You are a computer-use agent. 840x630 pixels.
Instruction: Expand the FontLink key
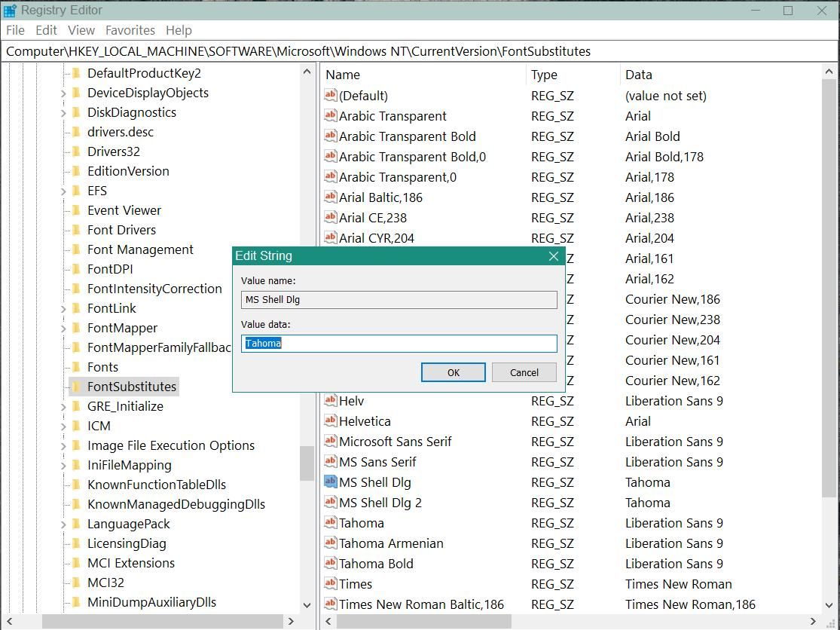pyautogui.click(x=63, y=309)
